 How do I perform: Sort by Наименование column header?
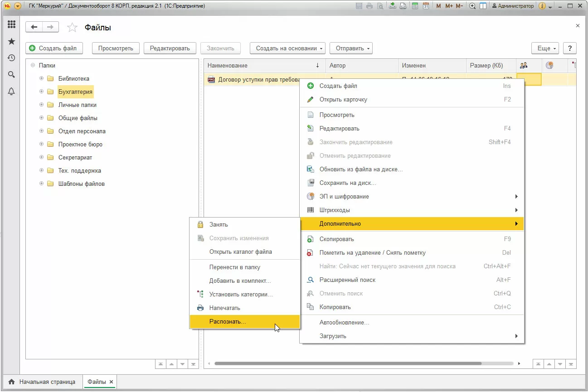(x=264, y=65)
